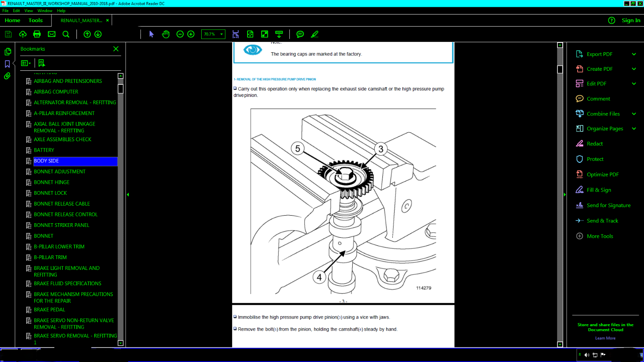Switch to the Home tab
Screen dimensions: 644x362
[12, 20]
